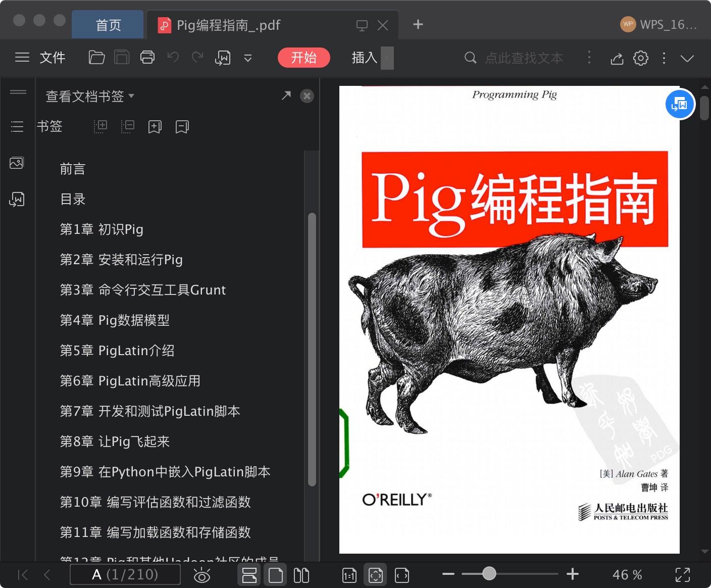Open bookmark 第1章 初识Pig
The image size is (711, 588).
101,229
